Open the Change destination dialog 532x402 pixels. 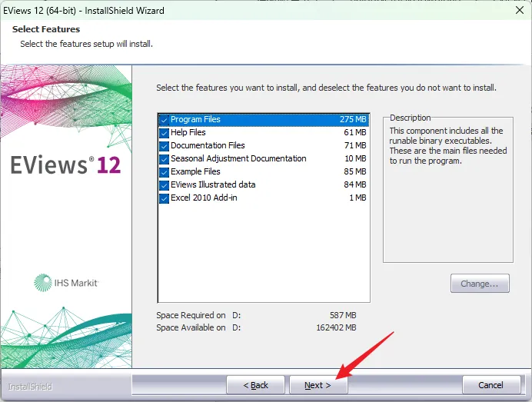click(x=480, y=284)
